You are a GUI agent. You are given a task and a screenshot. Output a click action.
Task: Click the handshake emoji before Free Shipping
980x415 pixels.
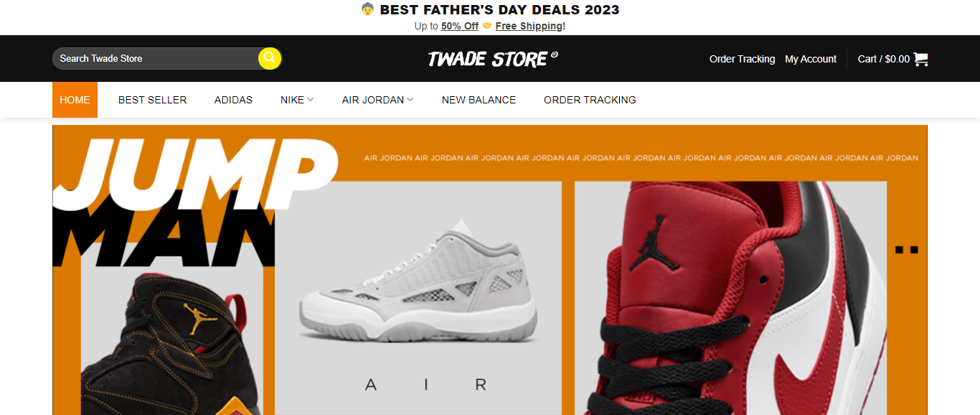(x=487, y=26)
